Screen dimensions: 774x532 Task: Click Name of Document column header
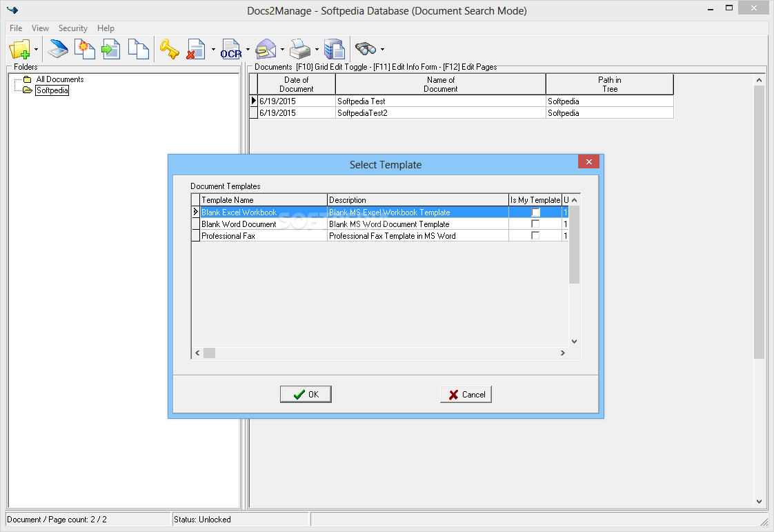[440, 84]
